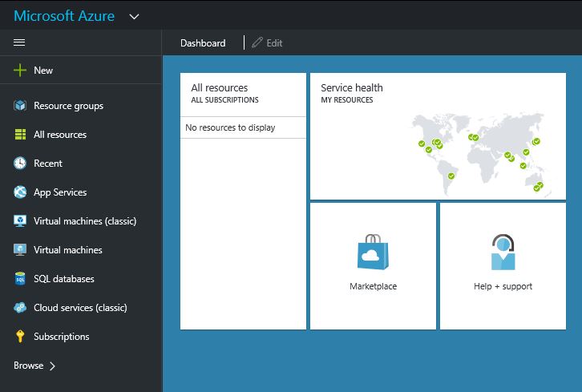
Task: Open the Marketplace tile label
Action: [x=373, y=286]
